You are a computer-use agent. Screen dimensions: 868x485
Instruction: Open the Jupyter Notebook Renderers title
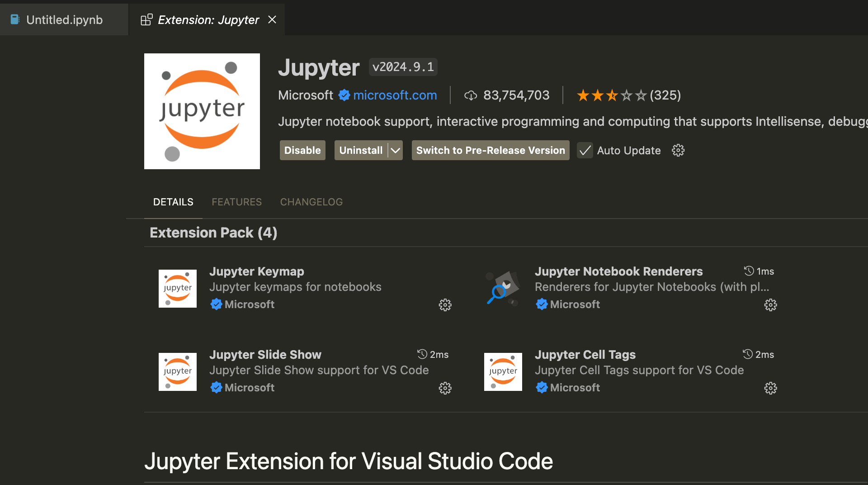coord(618,271)
